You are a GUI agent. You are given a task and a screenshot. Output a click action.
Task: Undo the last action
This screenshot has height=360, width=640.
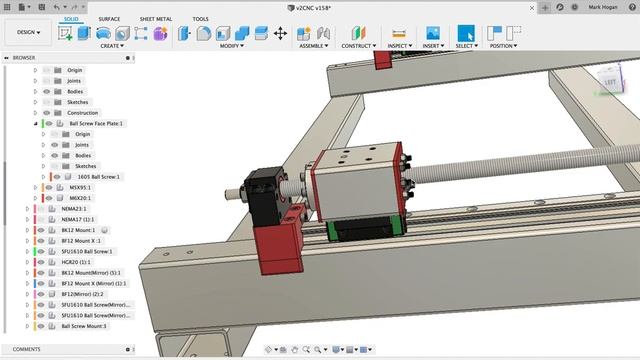tap(56, 7)
